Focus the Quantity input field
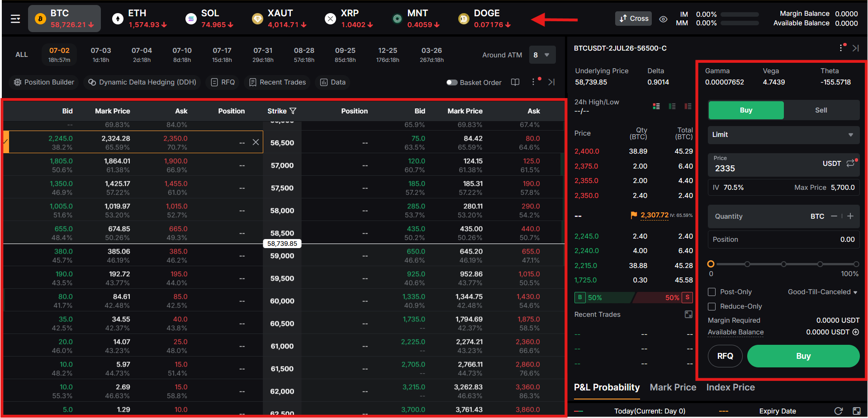This screenshot has width=868, height=418. coord(783,216)
